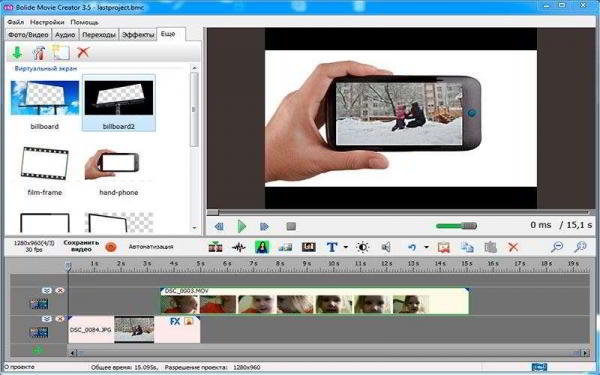
Task: Select the billboard2 thumbnail
Action: 119,103
